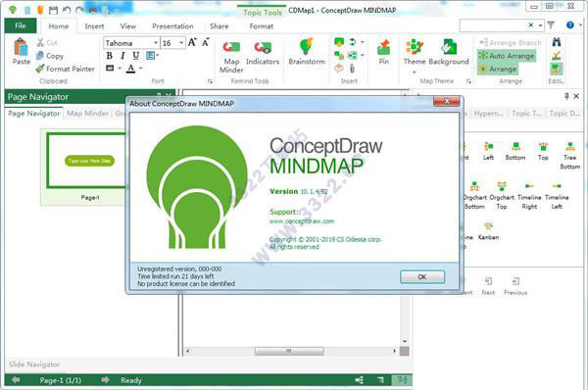Open the search box dropdown arrow
588x390 pixels.
coord(540,25)
